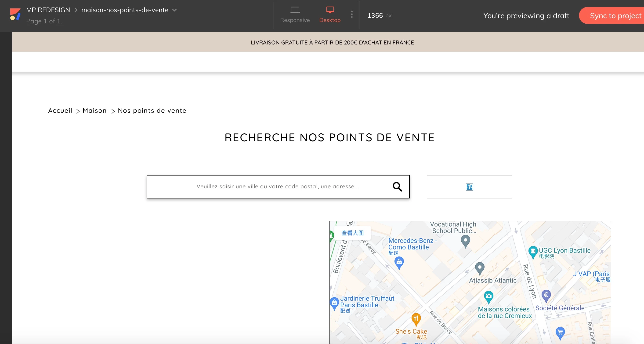Click the Accueil breadcrumb link

click(60, 111)
